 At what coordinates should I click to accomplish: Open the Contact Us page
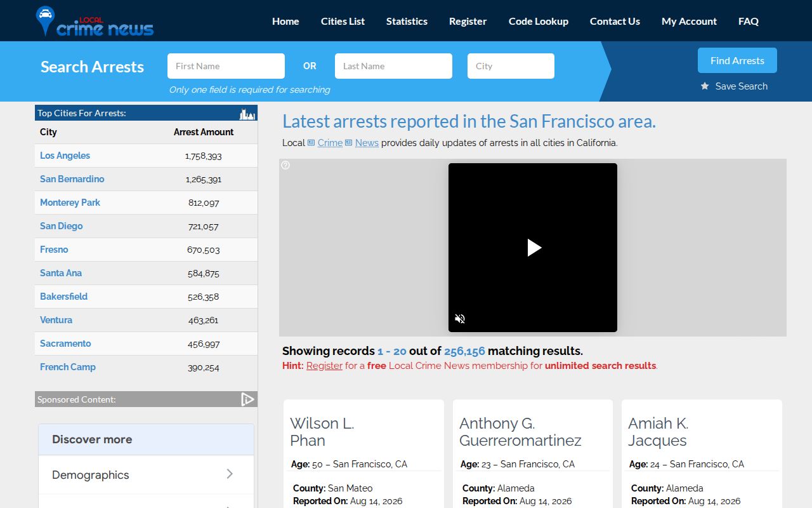(x=615, y=21)
